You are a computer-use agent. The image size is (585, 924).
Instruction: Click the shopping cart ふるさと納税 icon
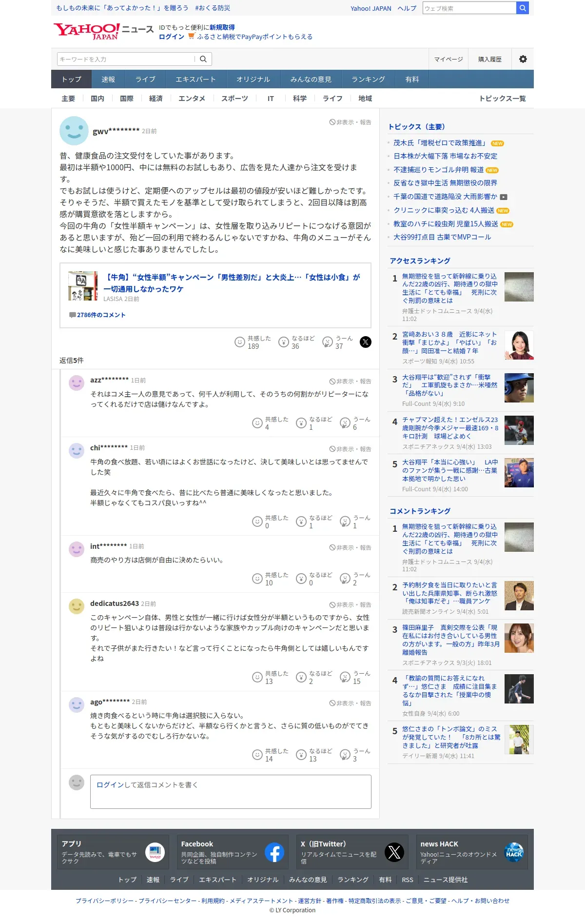(x=192, y=36)
